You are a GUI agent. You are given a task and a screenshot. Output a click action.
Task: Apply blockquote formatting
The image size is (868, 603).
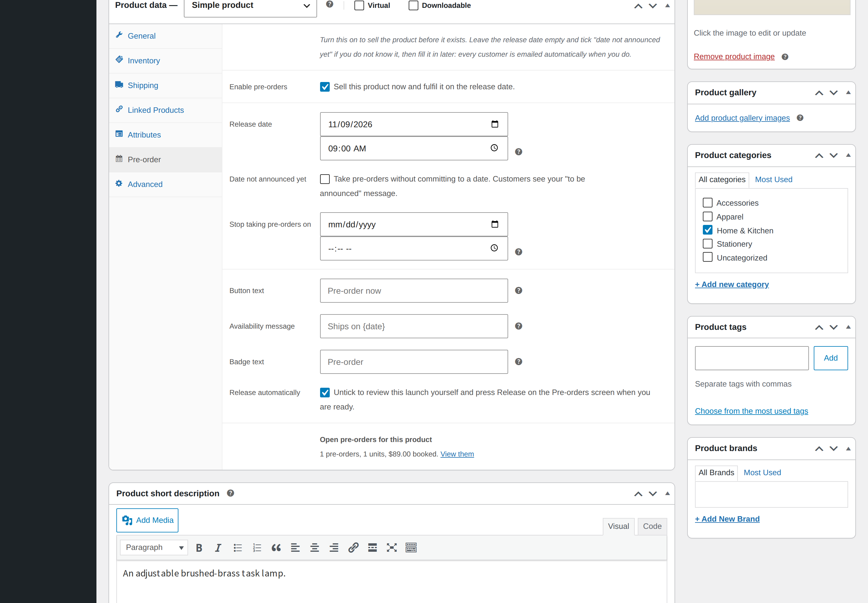(x=276, y=548)
